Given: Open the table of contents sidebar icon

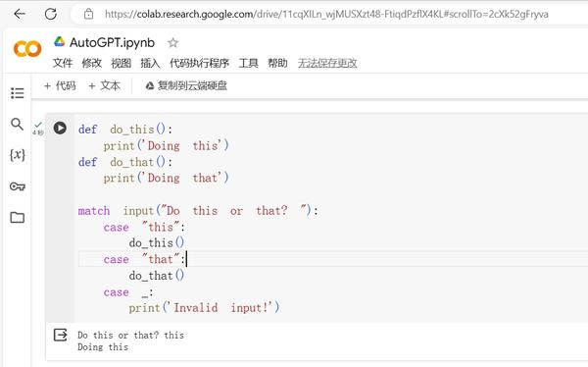Looking at the screenshot, I should 18,93.
